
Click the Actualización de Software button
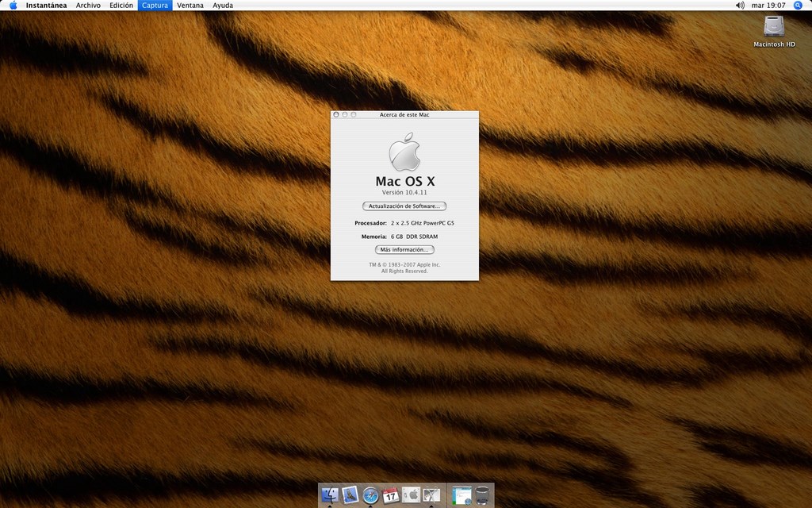point(404,206)
